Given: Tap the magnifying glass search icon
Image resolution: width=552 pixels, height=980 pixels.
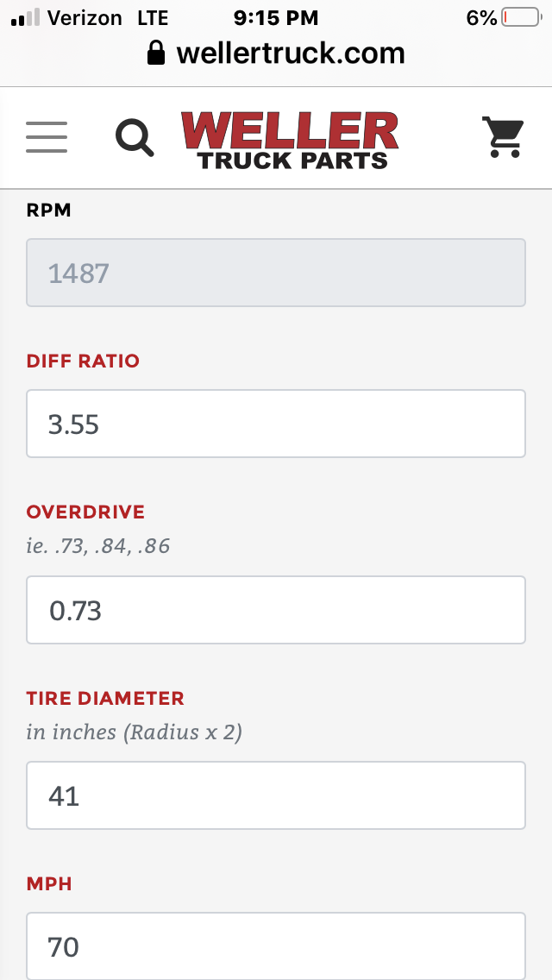Looking at the screenshot, I should [135, 137].
